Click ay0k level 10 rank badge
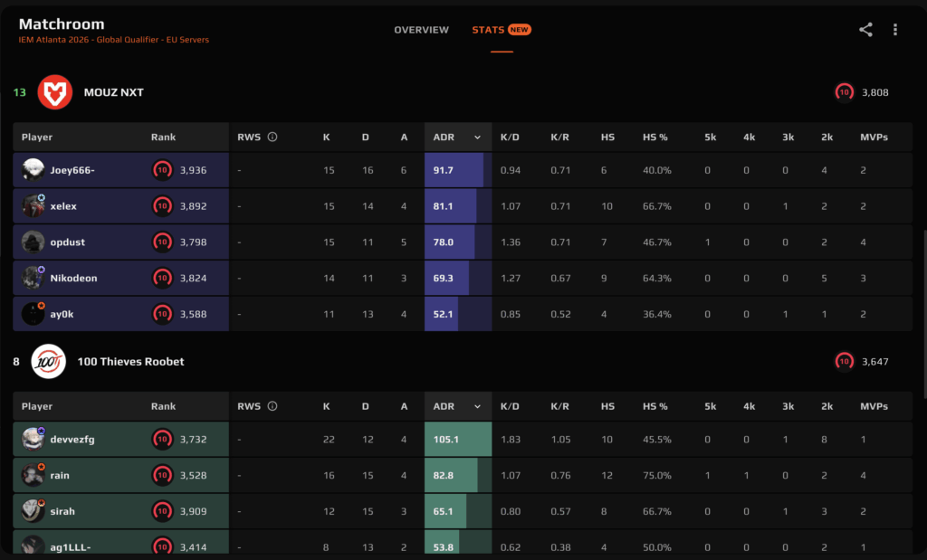 tap(163, 314)
